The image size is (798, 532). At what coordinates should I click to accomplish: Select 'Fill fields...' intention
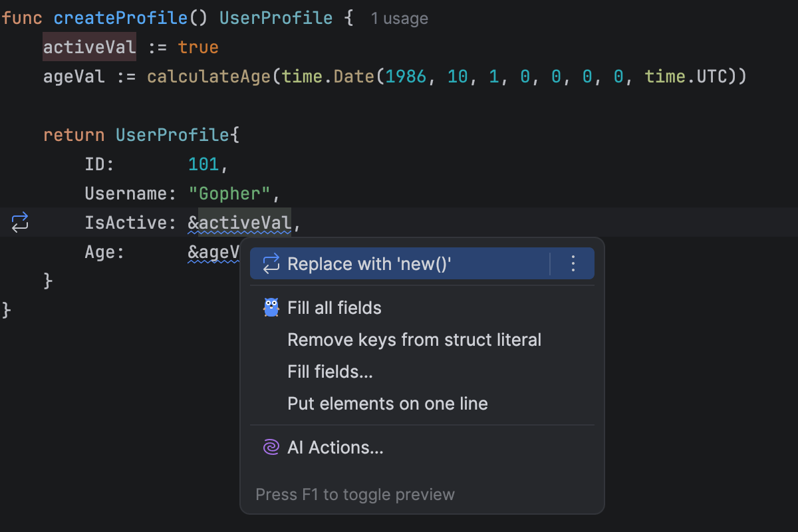pyautogui.click(x=422, y=372)
